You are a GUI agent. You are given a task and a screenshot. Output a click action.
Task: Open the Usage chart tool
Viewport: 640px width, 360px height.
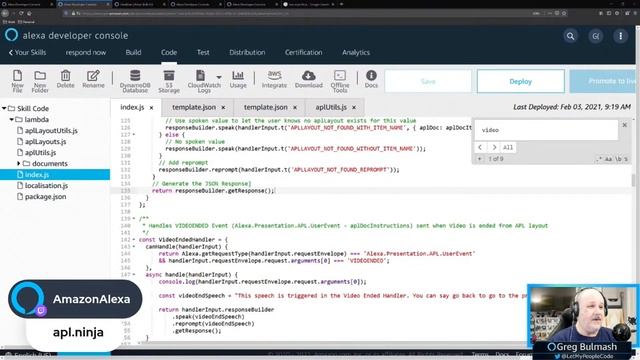click(x=238, y=79)
